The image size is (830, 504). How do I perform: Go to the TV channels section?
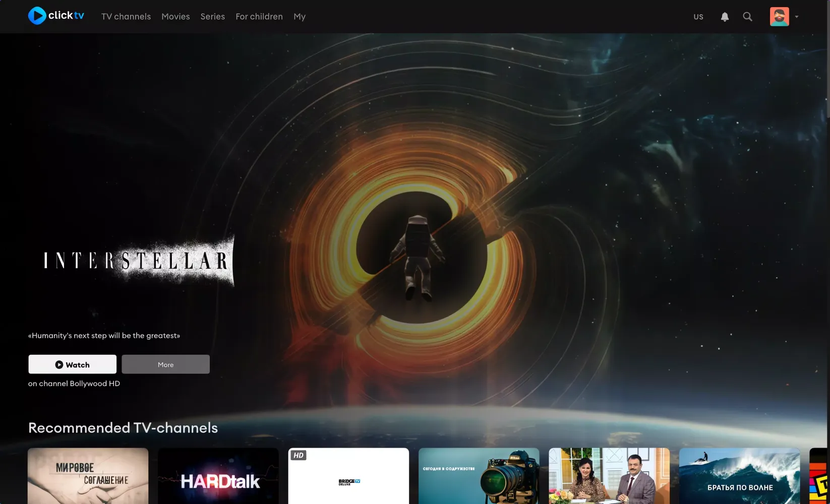126,17
